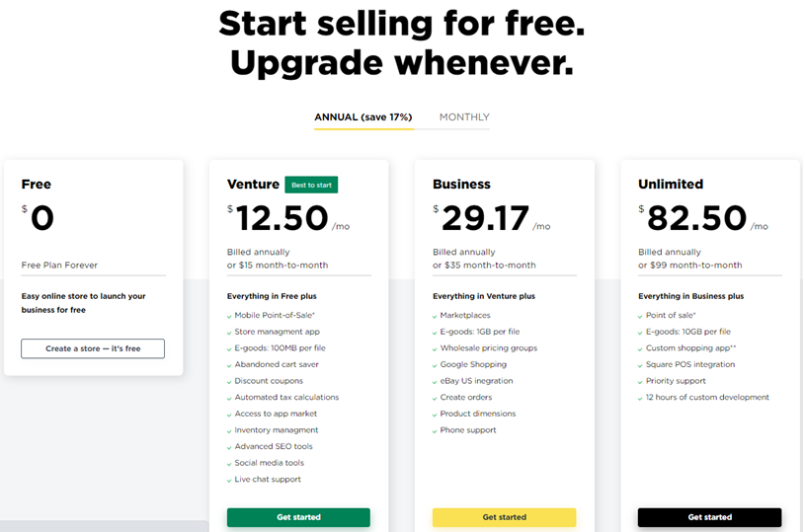Image resolution: width=805 pixels, height=532 pixels.
Task: Click checkmark icon beside Phone support
Action: (435, 430)
